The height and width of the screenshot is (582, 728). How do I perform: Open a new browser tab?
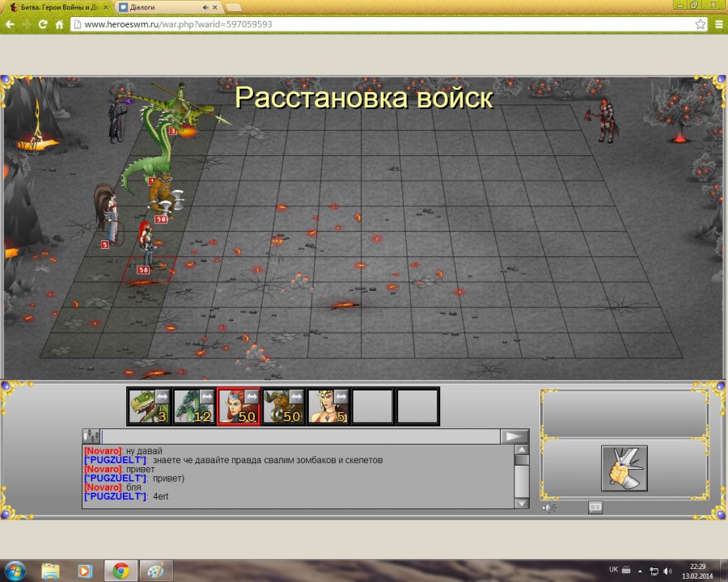234,7
